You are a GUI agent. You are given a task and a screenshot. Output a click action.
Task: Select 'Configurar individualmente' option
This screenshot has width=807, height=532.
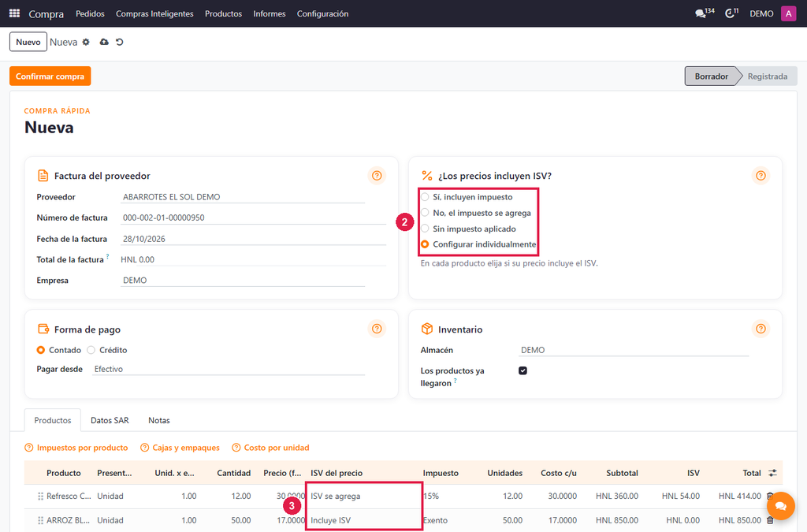coord(425,244)
